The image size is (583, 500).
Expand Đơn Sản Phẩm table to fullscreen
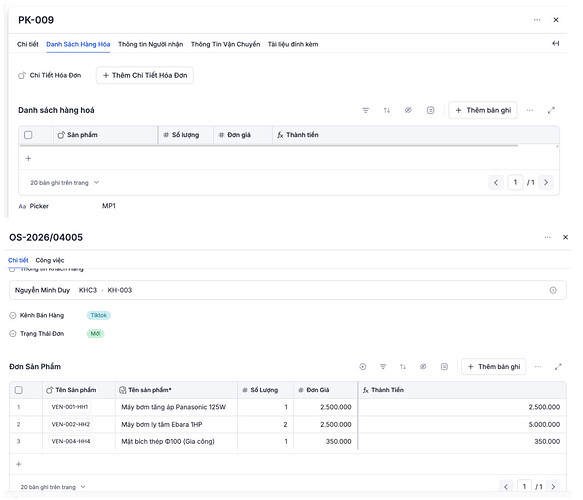tap(558, 367)
